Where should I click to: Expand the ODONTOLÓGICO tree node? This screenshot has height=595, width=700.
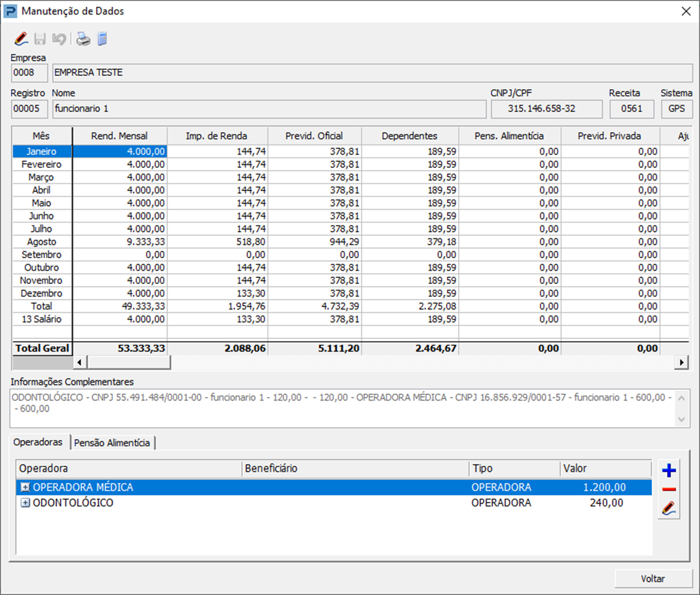pos(25,503)
